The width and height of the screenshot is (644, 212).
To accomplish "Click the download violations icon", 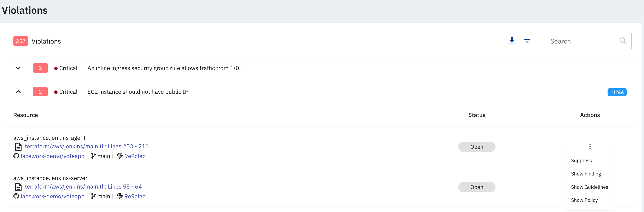I will point(512,41).
